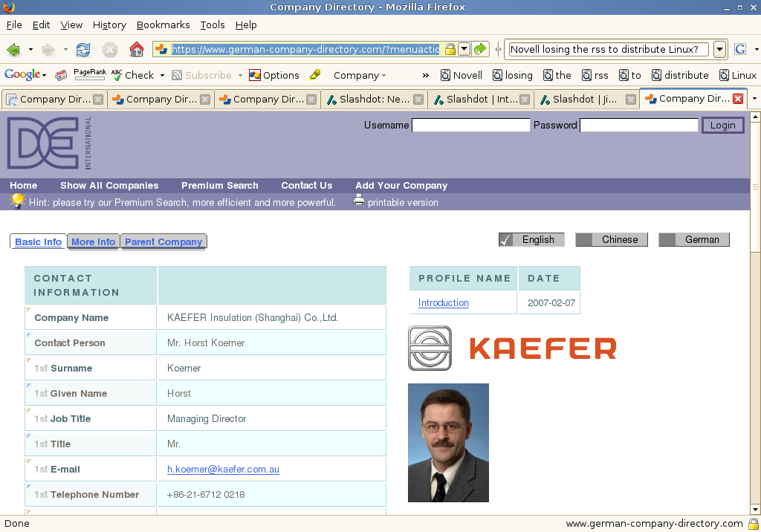
Task: Click the Back navigation arrow
Action: pyautogui.click(x=13, y=50)
